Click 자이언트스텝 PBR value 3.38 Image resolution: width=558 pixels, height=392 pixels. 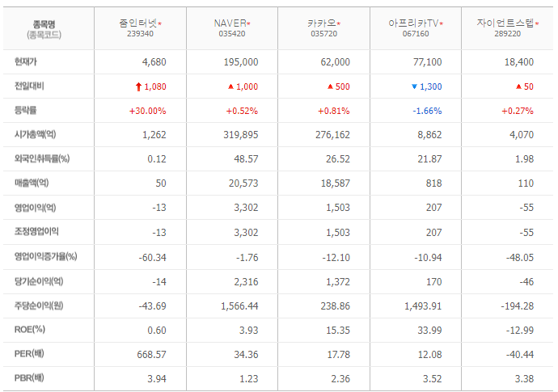(x=524, y=379)
